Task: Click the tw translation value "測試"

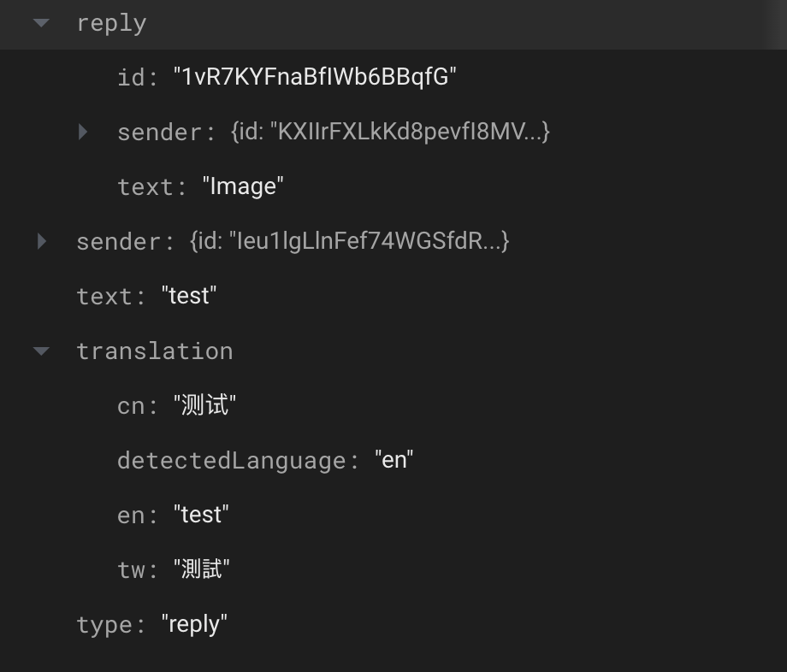Action: pos(202,569)
